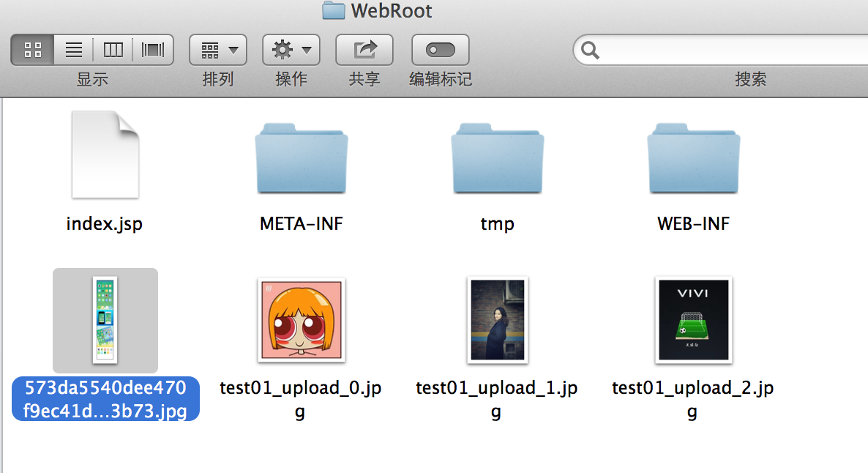Click the share (共享) button
The height and width of the screenshot is (473, 868).
(364, 50)
